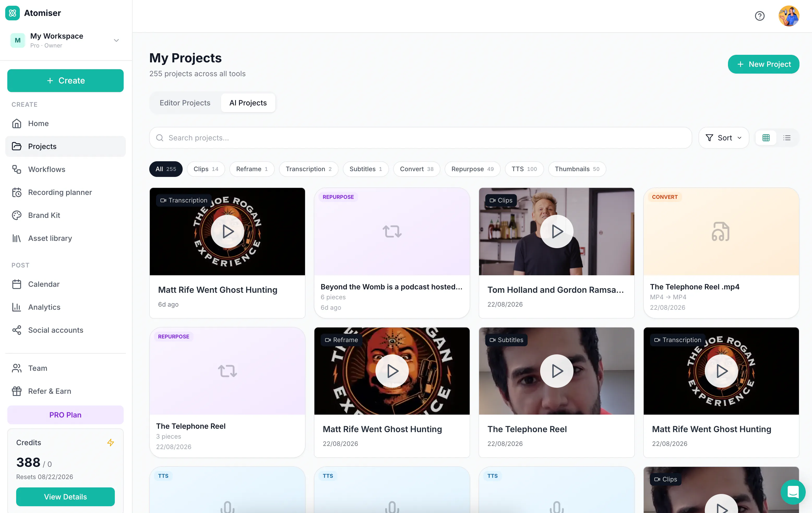Screen dimensions: 812x513
Task: Open Team page
Action: coord(65,368)
